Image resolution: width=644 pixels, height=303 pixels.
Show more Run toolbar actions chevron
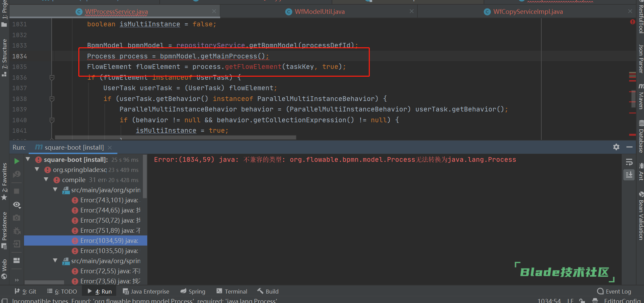coord(17,280)
